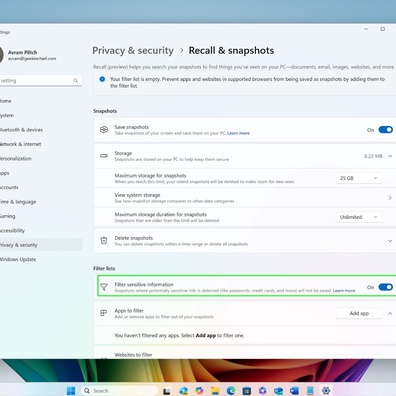Expand the Delete snapshots section

point(390,241)
